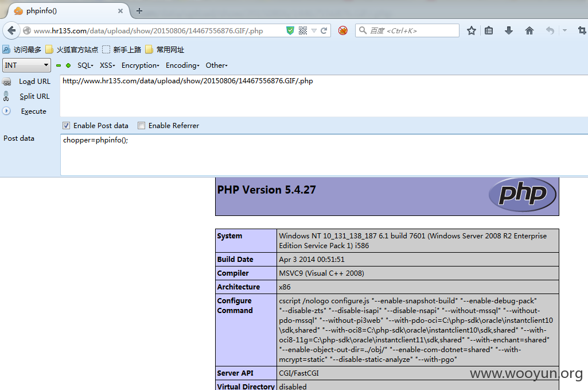Open the Other menu
Screen dimensions: 588x390
(216, 65)
